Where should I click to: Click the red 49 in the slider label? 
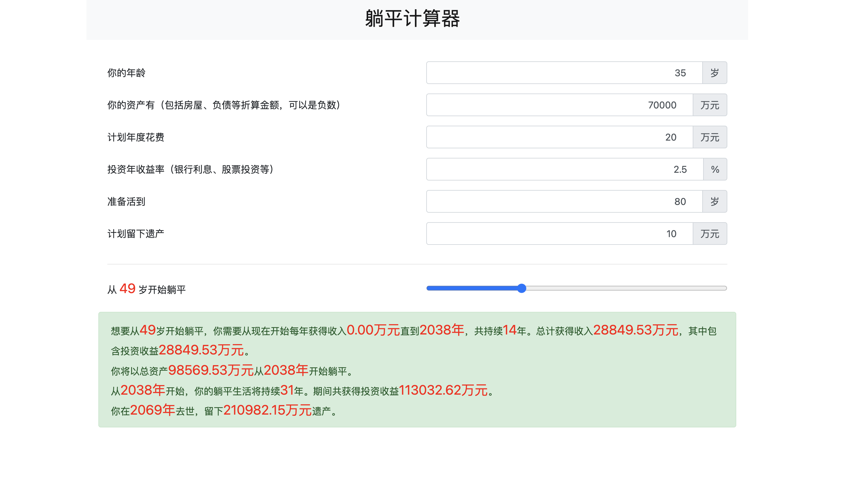tap(127, 288)
